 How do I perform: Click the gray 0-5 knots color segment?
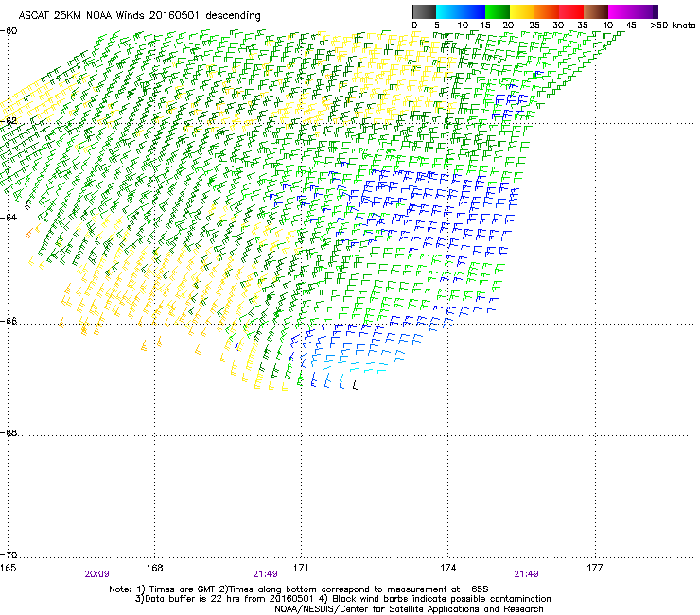(x=425, y=11)
